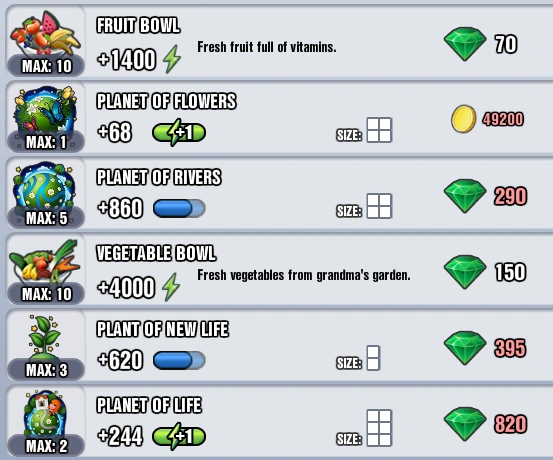Click the lightning bolt next to +1400
This screenshot has height=460, width=553.
(172, 59)
